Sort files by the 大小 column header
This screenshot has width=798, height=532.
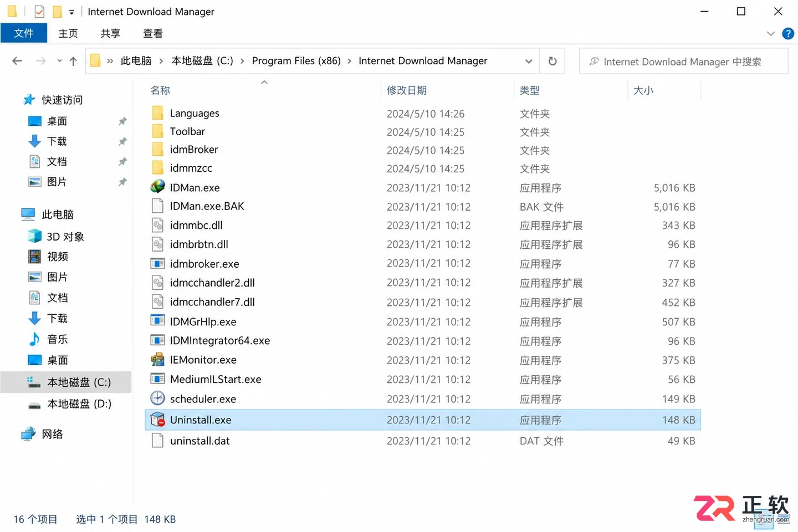(643, 90)
